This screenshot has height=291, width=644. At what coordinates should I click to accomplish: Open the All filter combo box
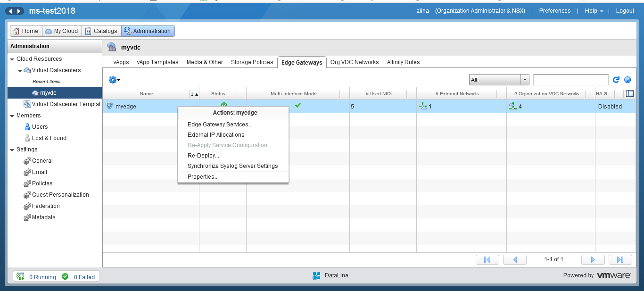pos(499,80)
